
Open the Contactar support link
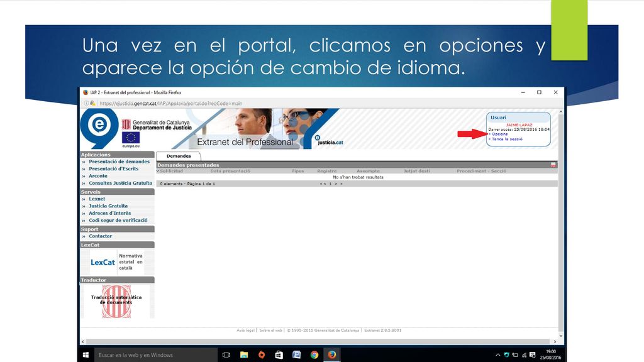[x=100, y=236]
